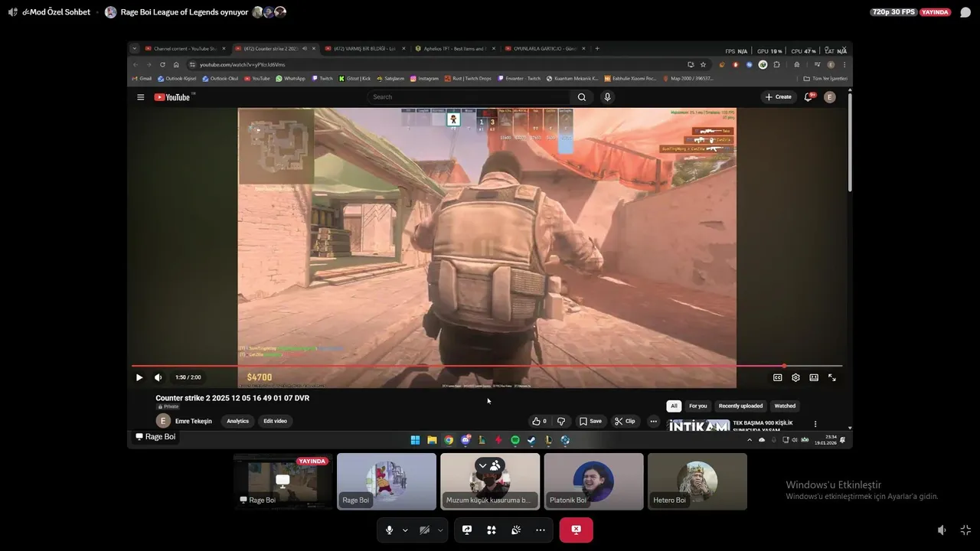This screenshot has height=551, width=980.
Task: Collapse participants chevron on Muzum tile
Action: (482, 465)
